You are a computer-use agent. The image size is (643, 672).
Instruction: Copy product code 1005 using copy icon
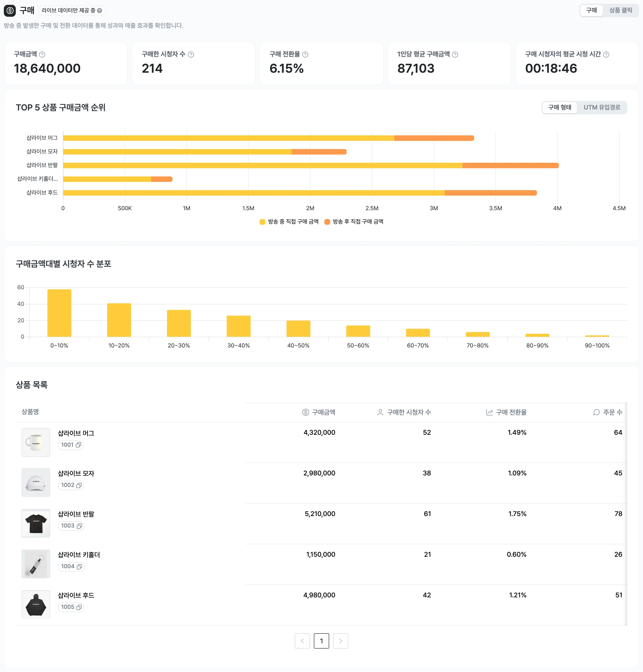79,607
